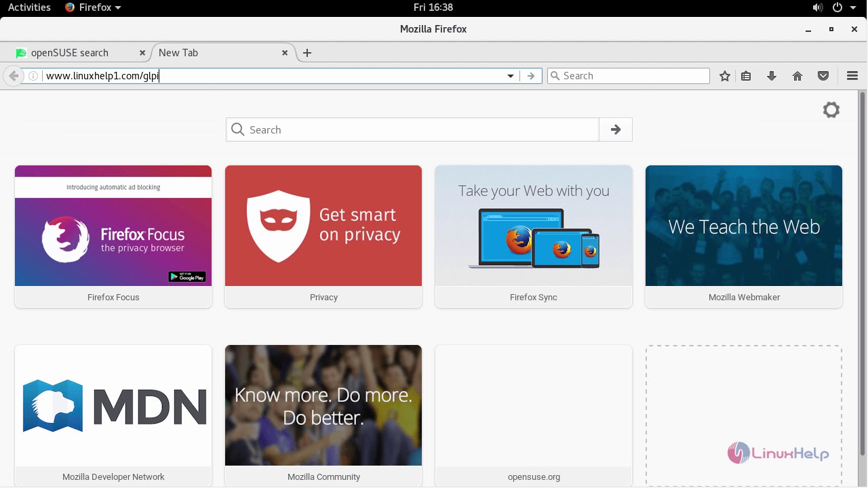Image resolution: width=868 pixels, height=488 pixels.
Task: Click the magnifier icon in page search box
Action: pyautogui.click(x=237, y=129)
